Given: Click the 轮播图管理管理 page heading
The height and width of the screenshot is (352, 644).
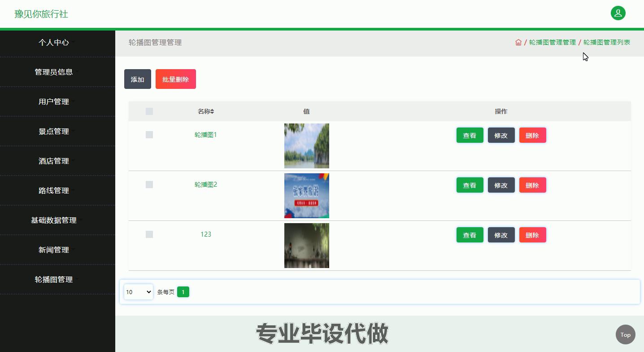Looking at the screenshot, I should point(155,43).
